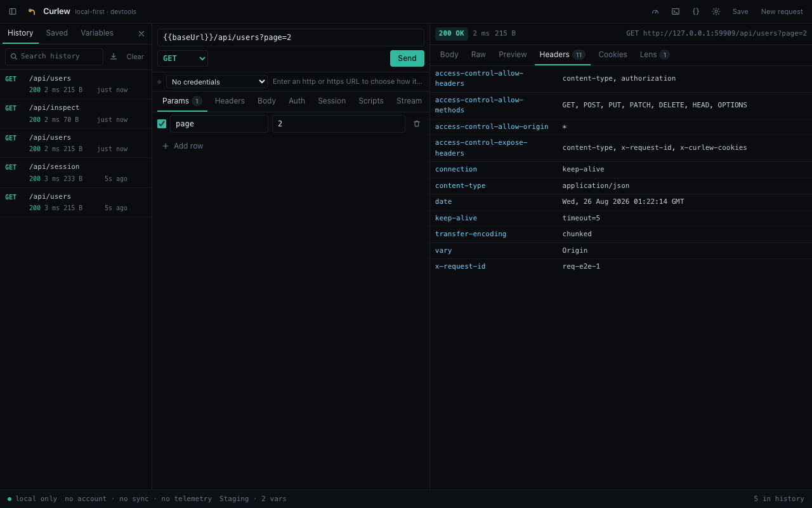Click Save in the top bar
The height and width of the screenshot is (508, 812).
[x=740, y=11]
